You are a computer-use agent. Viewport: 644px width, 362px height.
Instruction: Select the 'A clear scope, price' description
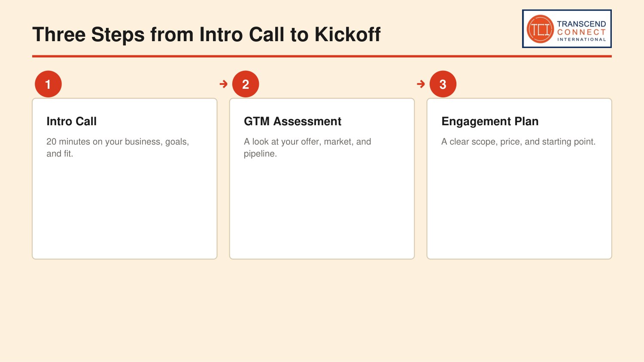click(x=519, y=142)
